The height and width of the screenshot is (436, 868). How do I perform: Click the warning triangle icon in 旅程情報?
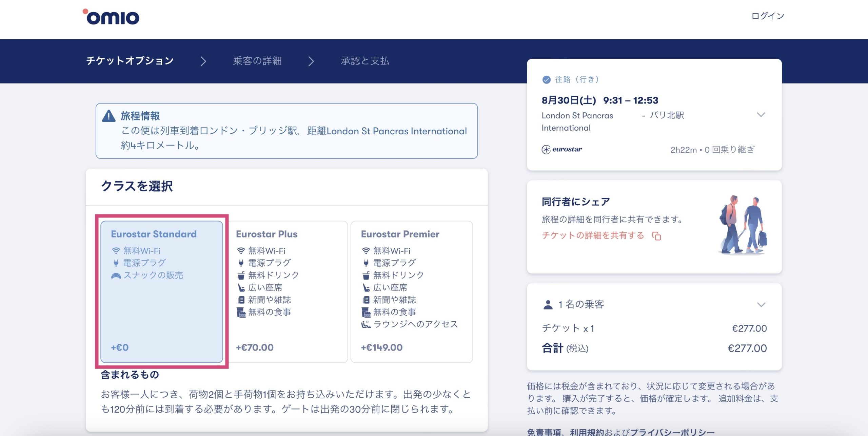[x=108, y=116]
